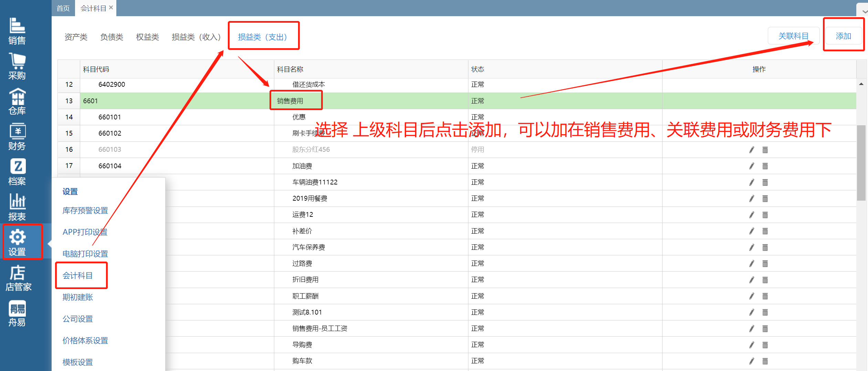Open the 财务 (Finance) sidebar icon
Screen dimensions: 868x371
point(17,137)
